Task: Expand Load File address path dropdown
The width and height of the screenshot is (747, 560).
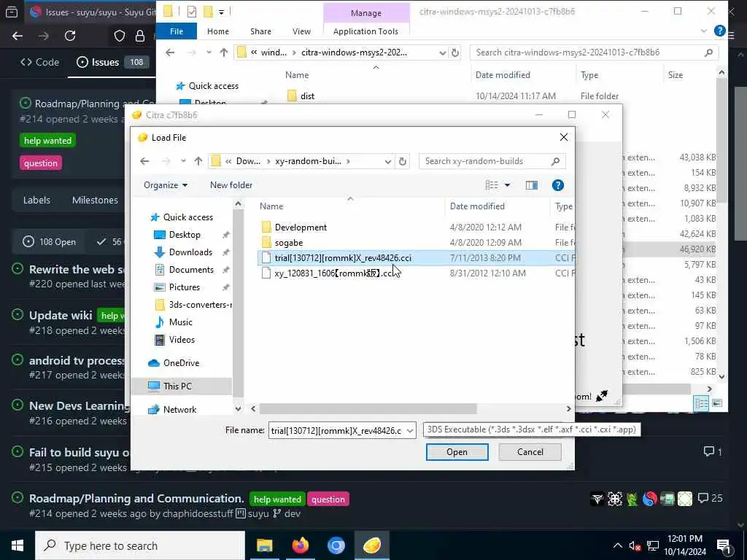Action: pos(388,161)
